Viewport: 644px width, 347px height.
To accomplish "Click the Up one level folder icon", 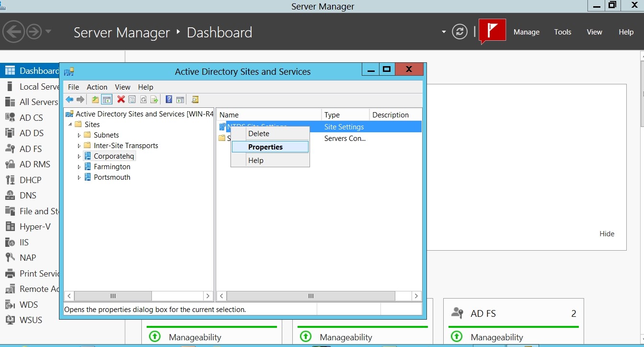I will (95, 100).
